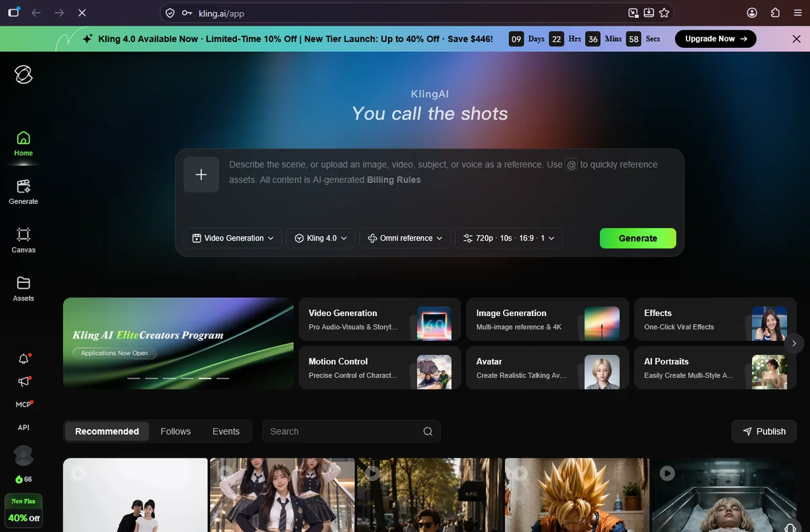Open the Home sidebar section
Viewport: 810px width, 532px height.
pyautogui.click(x=24, y=144)
